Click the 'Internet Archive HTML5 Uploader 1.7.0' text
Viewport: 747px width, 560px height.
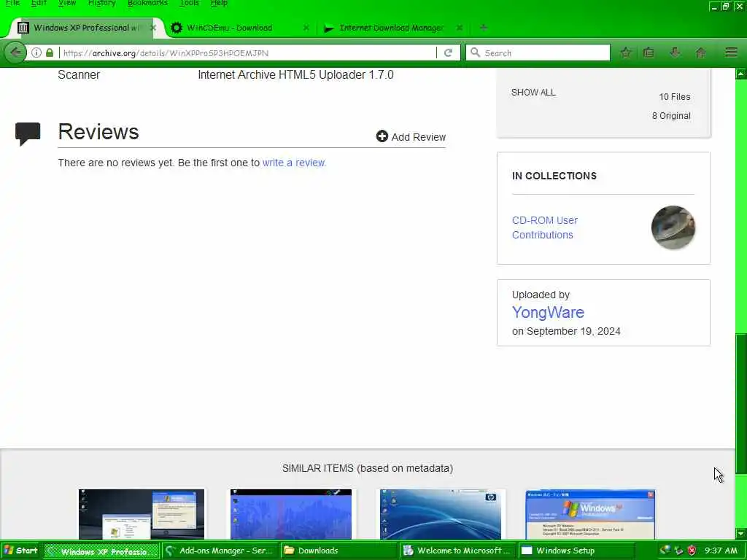296,75
